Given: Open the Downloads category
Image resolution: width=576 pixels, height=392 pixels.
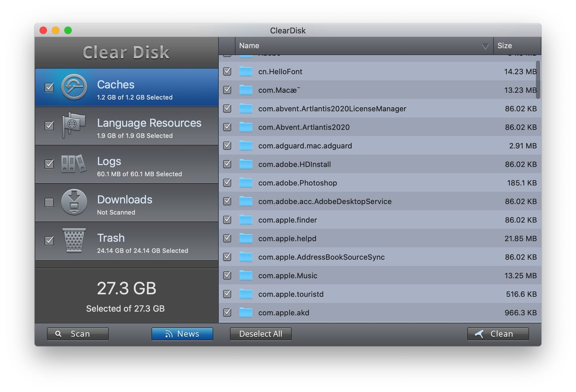Looking at the screenshot, I should 127,202.
